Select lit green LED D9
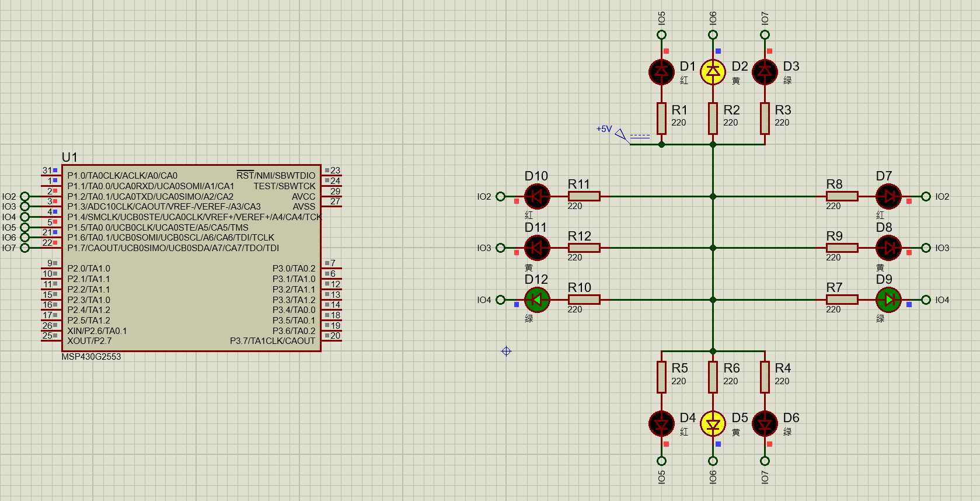Image resolution: width=980 pixels, height=501 pixels. pyautogui.click(x=888, y=300)
